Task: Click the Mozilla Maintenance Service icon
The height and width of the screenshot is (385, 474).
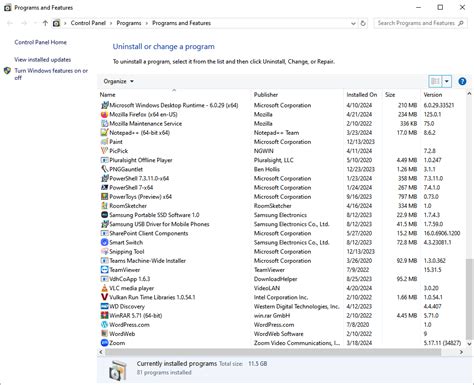Action: (104, 123)
